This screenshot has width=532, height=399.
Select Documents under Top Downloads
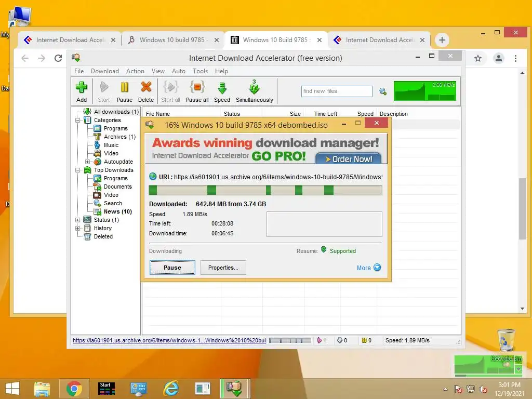pyautogui.click(x=118, y=187)
